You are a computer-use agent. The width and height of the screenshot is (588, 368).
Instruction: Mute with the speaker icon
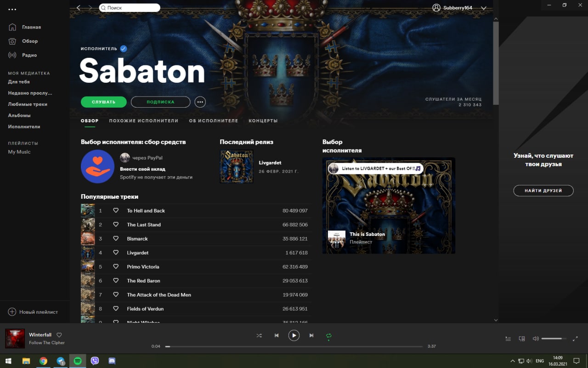click(x=536, y=339)
